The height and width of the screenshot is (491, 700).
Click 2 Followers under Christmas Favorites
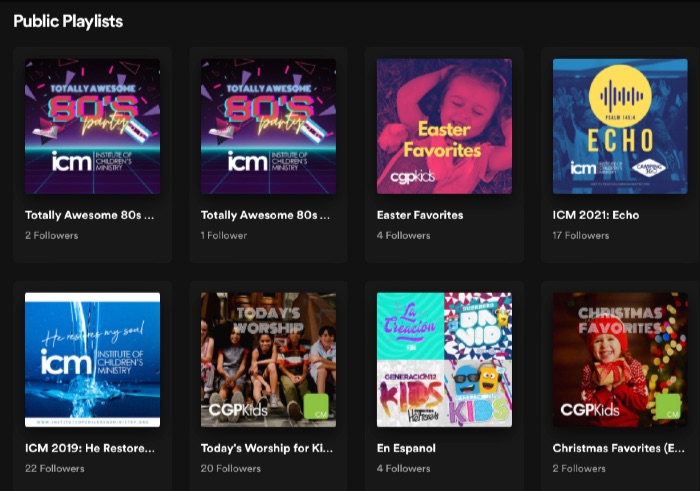pyautogui.click(x=579, y=468)
